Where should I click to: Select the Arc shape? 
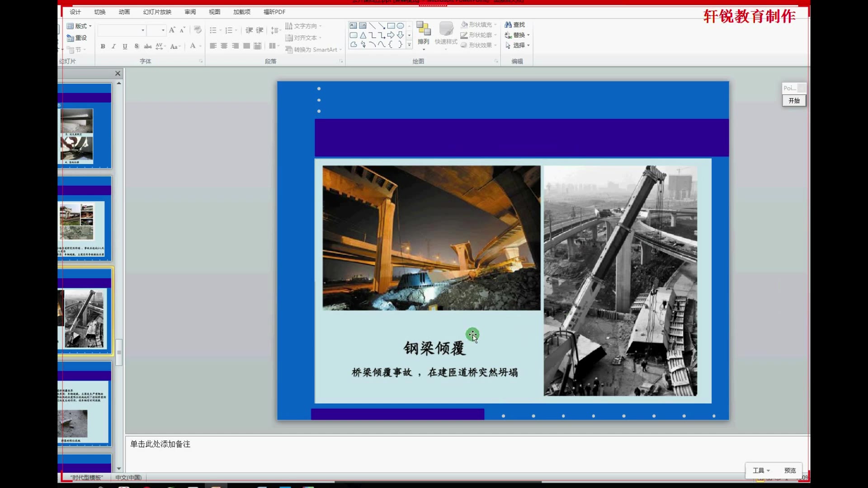click(x=372, y=45)
